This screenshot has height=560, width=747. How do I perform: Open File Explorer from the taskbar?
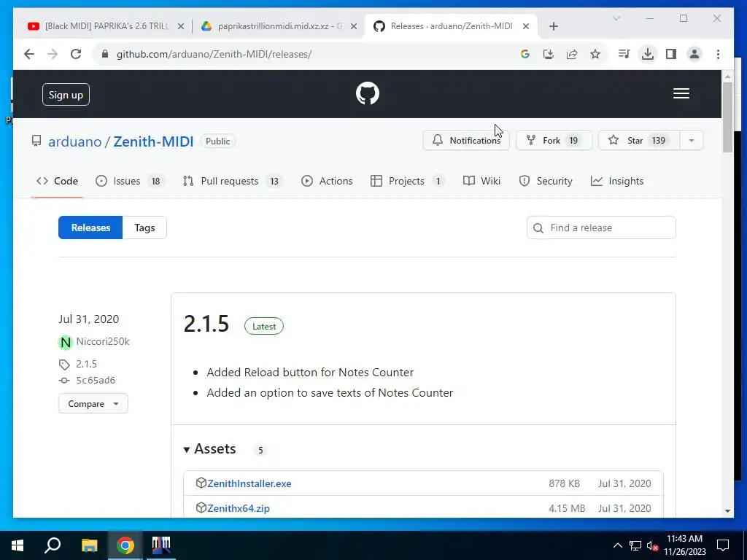89,545
